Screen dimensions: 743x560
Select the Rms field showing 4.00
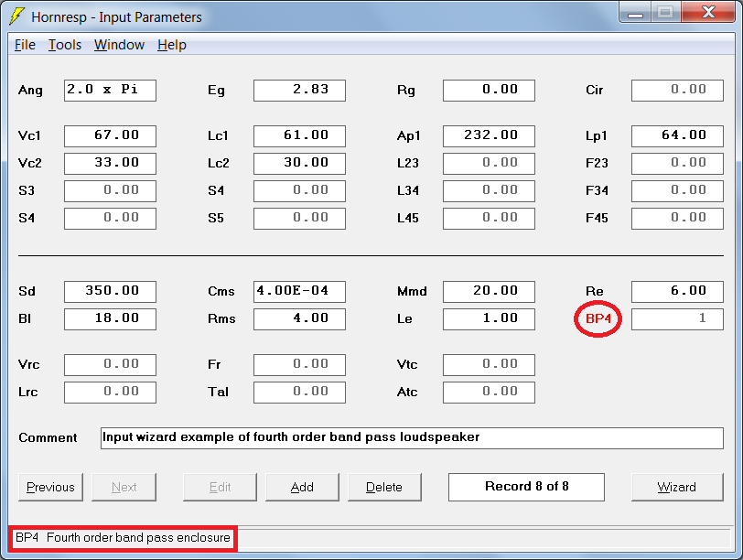tap(299, 319)
